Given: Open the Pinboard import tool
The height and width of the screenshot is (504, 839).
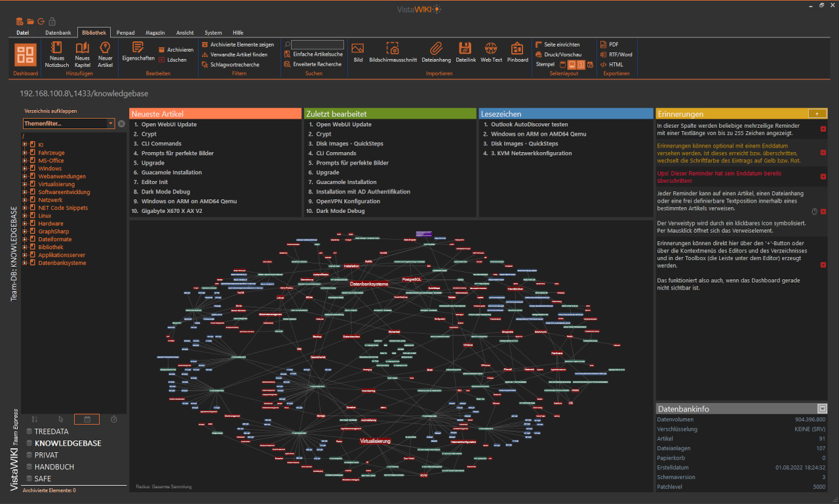Looking at the screenshot, I should click(x=517, y=52).
